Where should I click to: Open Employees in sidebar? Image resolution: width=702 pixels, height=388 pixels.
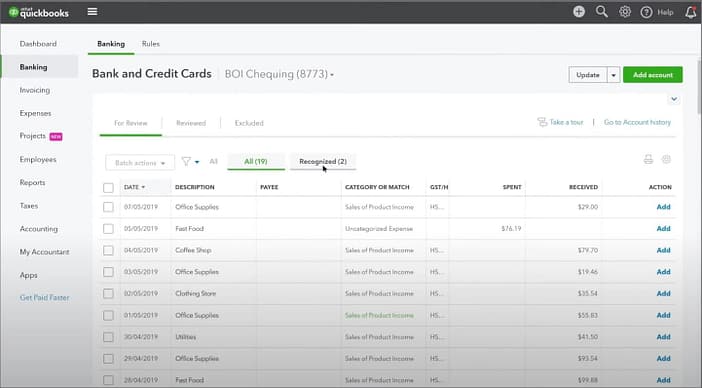pos(38,159)
